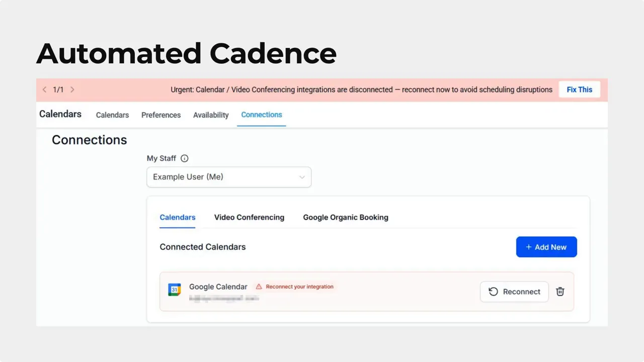The image size is (644, 362).
Task: Click the blurred calendar email address
Action: 224,298
